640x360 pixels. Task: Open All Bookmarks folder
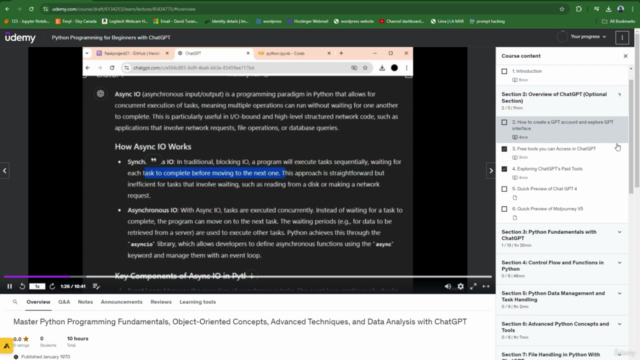pyautogui.click(x=619, y=21)
